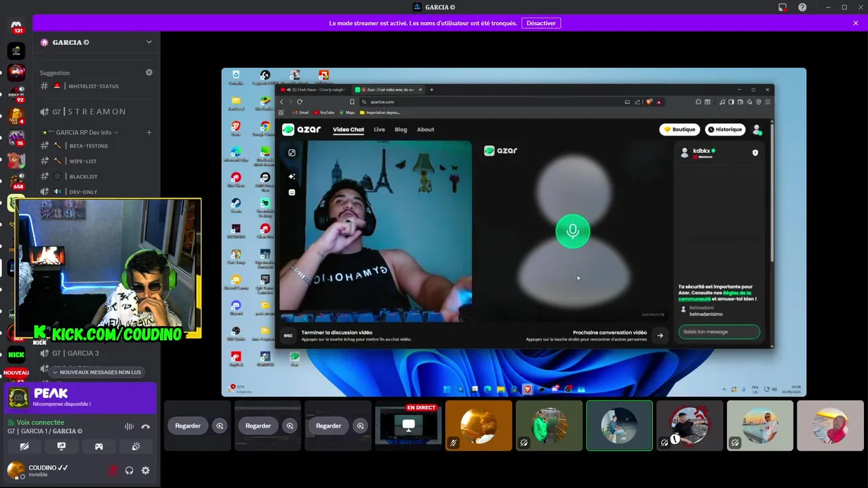Click Désactiver in the streamer mode banner
The width and height of the screenshot is (868, 488).
pos(541,23)
